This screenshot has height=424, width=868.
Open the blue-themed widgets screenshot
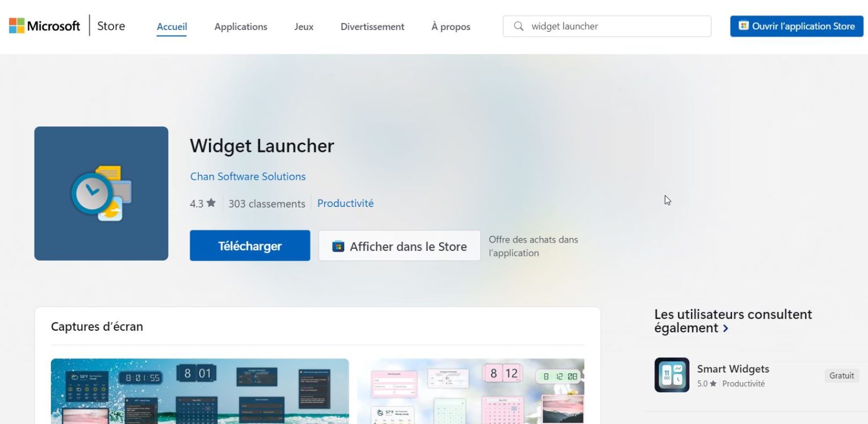point(200,391)
